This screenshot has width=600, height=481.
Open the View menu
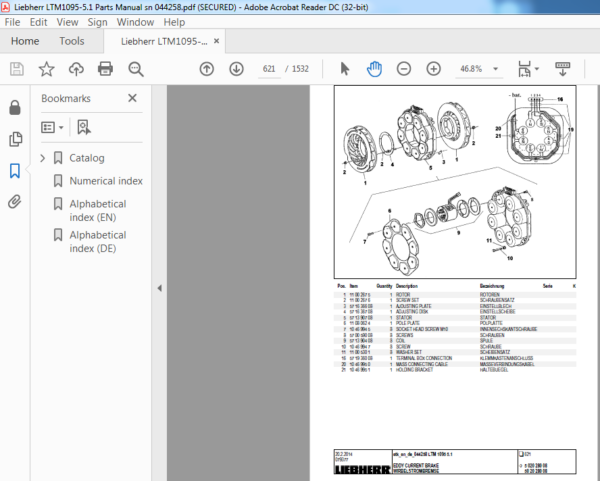[x=67, y=22]
